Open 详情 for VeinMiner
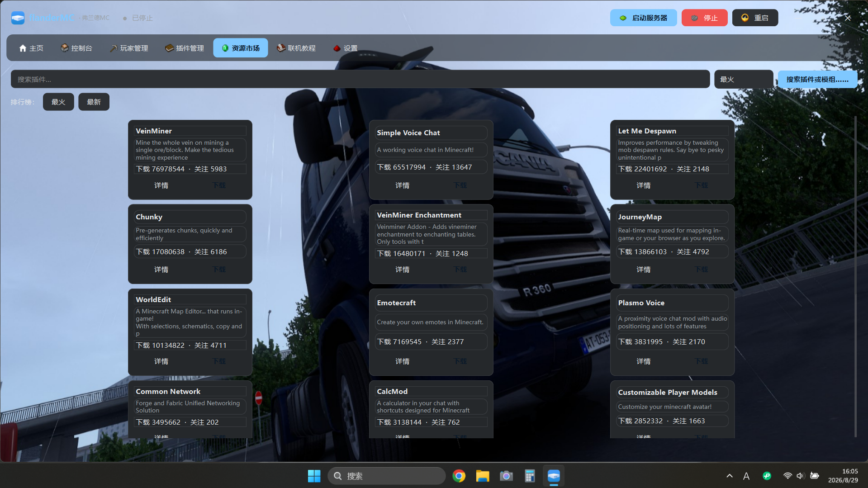This screenshot has height=488, width=868. (x=161, y=185)
